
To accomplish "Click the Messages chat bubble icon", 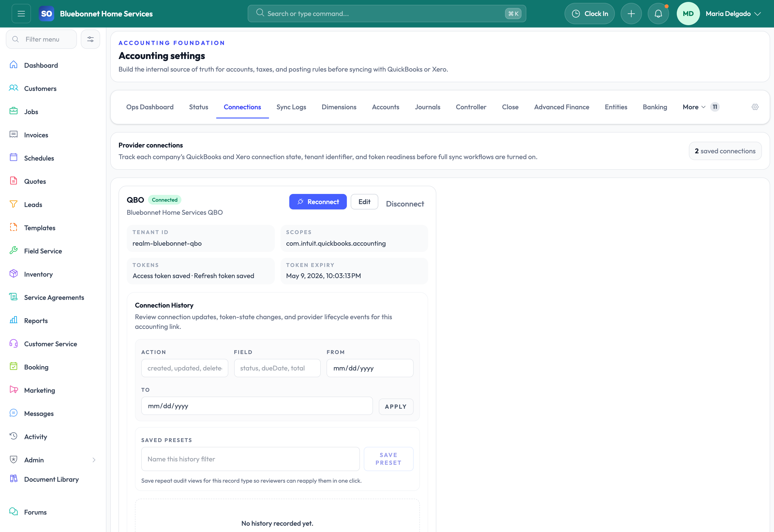I will pos(14,413).
